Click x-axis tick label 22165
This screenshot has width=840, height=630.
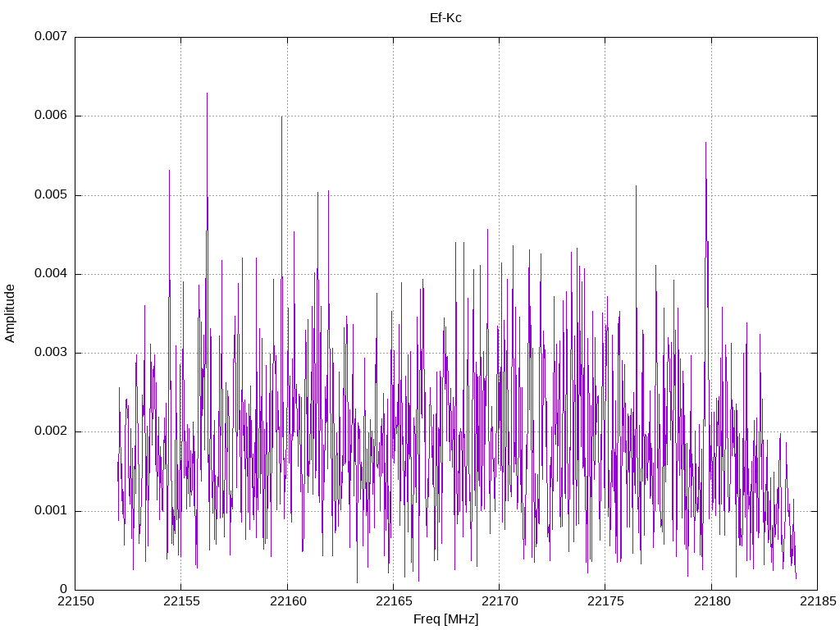pyautogui.click(x=394, y=601)
